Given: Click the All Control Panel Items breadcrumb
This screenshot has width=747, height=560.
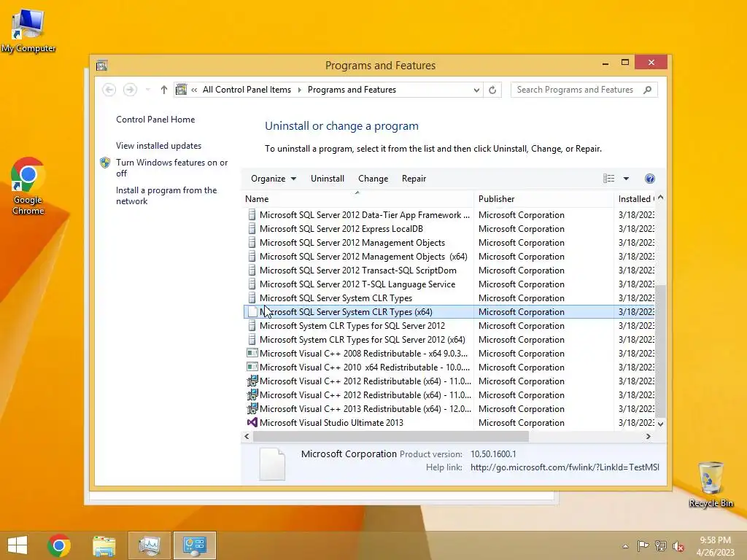Looking at the screenshot, I should [247, 90].
